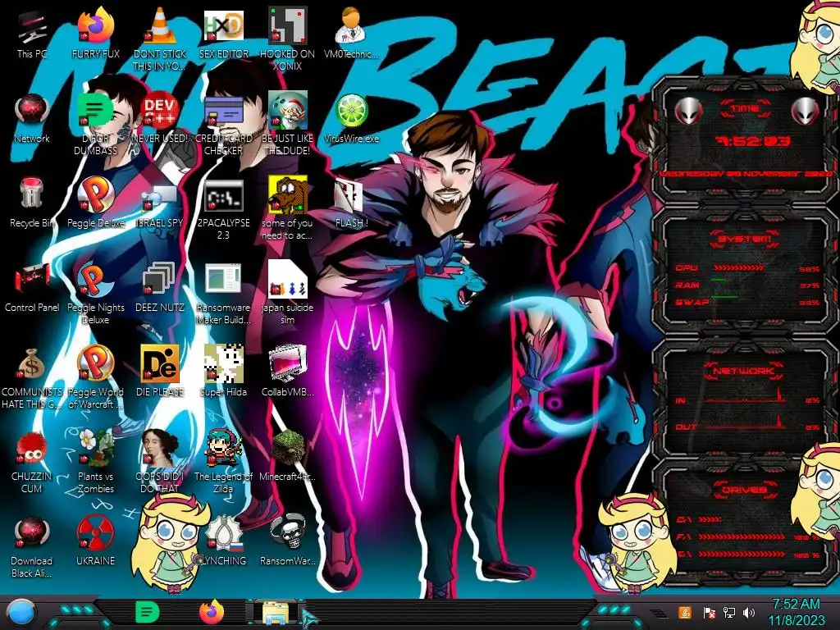Open the Network desktop icon
This screenshot has width=840, height=630.
pos(32,119)
